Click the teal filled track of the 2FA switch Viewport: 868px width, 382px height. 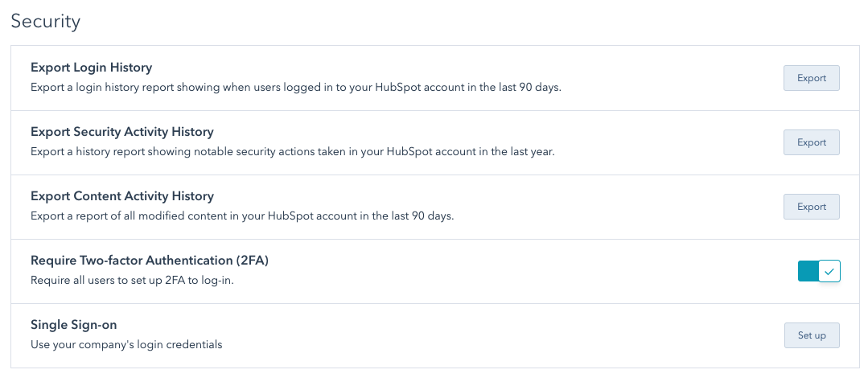807,271
